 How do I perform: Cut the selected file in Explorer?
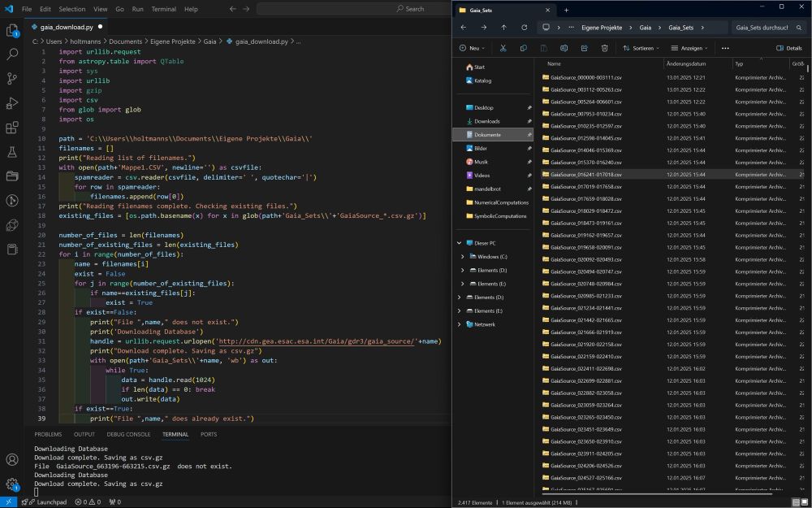(503, 48)
